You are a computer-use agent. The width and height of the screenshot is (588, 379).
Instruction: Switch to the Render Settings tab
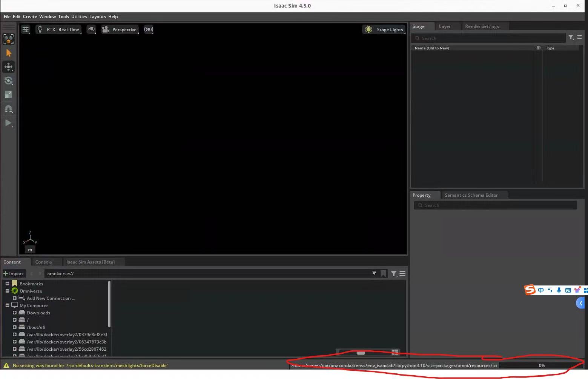pyautogui.click(x=482, y=26)
